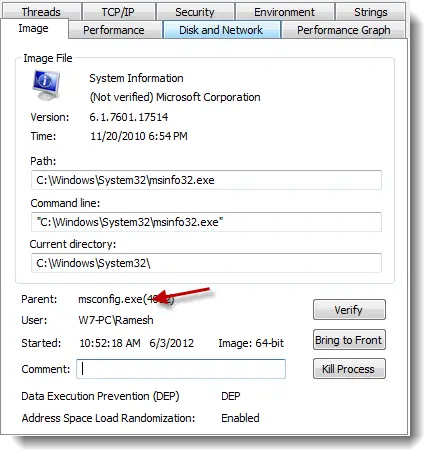Click the Verify button
This screenshot has width=435, height=461.
click(x=349, y=310)
